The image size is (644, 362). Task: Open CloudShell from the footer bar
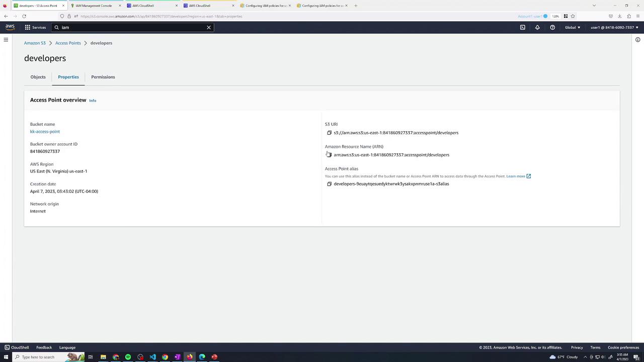pos(17,347)
